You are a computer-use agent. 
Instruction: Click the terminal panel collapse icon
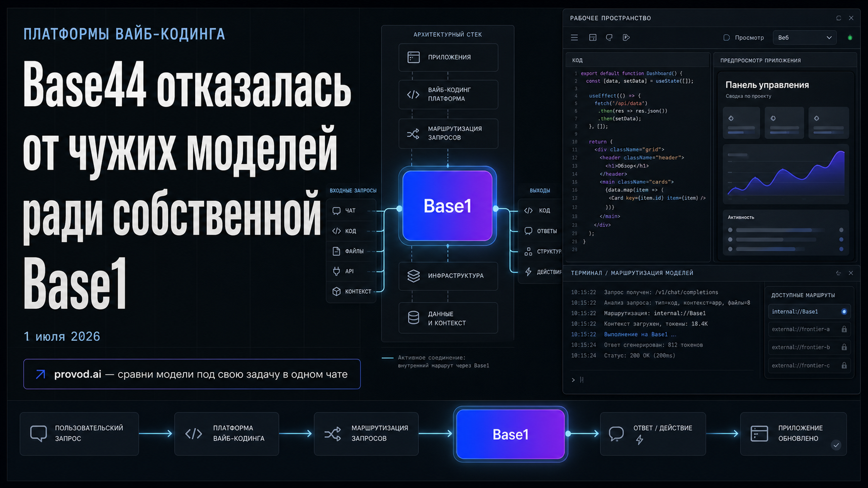click(838, 273)
